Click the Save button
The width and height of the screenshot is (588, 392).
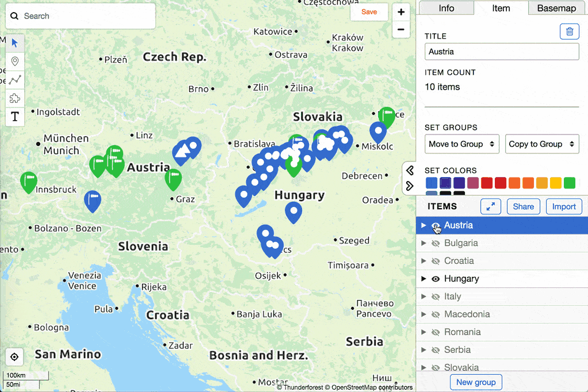(x=369, y=11)
